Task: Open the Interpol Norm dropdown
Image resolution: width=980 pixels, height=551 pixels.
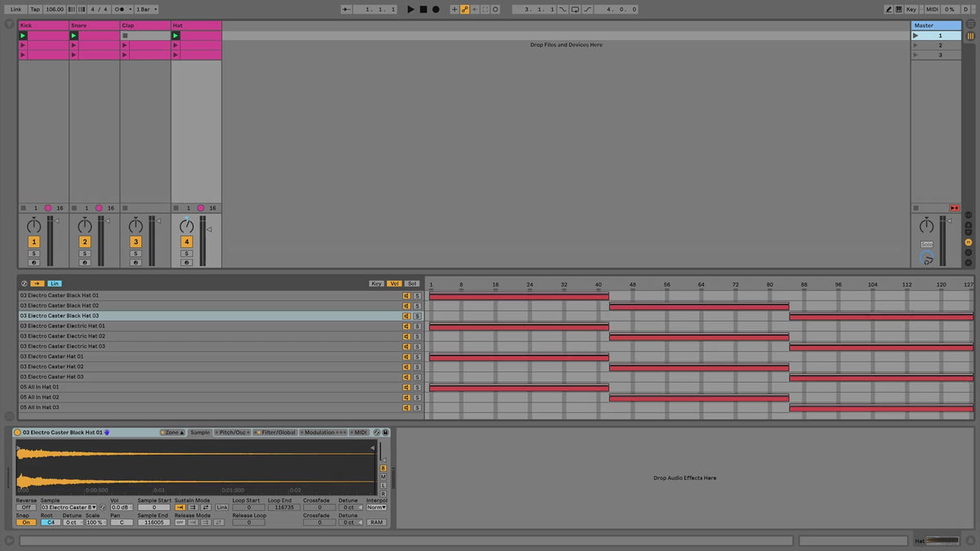Action: 376,508
